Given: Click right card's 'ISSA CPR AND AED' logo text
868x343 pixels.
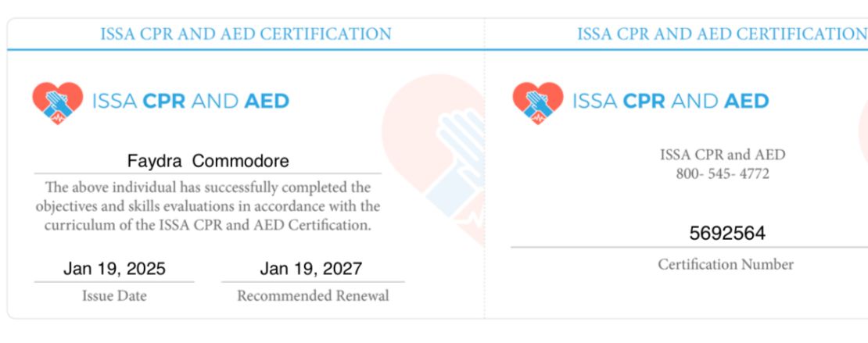Looking at the screenshot, I should point(671,101).
